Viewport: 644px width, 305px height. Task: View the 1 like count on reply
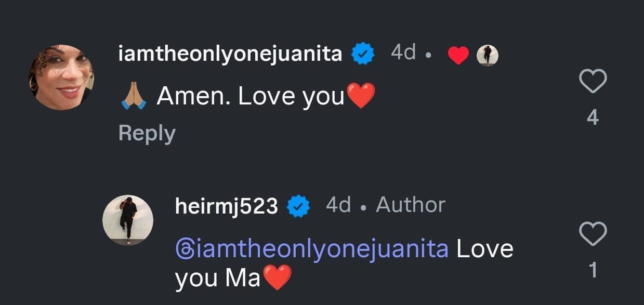pyautogui.click(x=593, y=270)
